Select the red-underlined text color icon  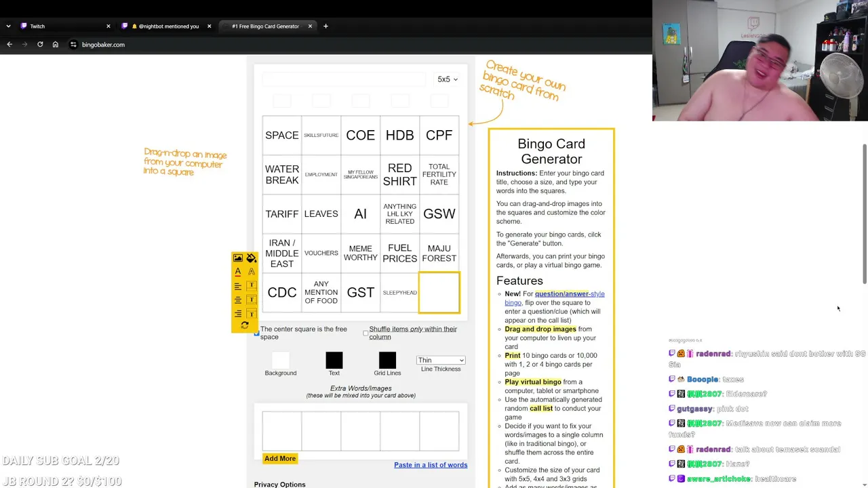pyautogui.click(x=237, y=272)
